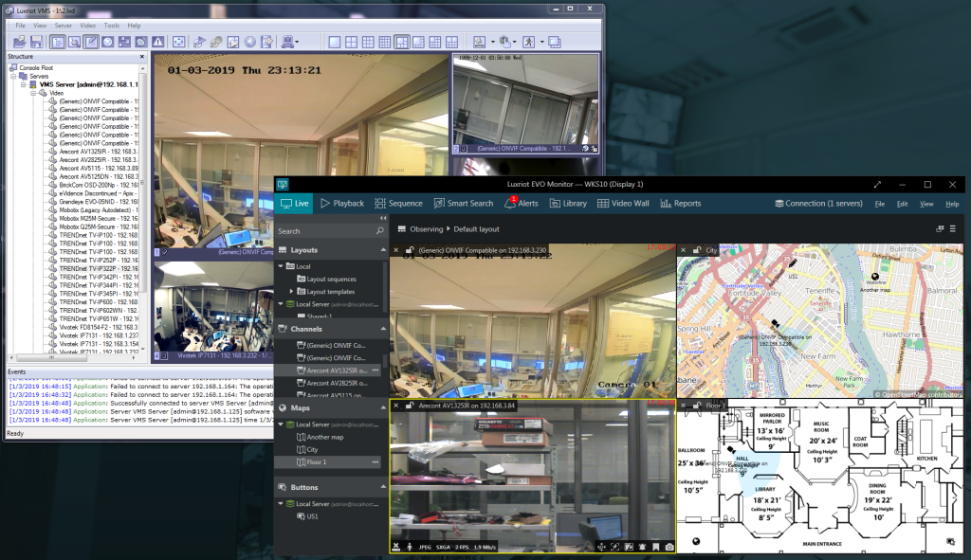The height and width of the screenshot is (560, 971).
Task: Open the Video Wall tab
Action: tap(623, 203)
